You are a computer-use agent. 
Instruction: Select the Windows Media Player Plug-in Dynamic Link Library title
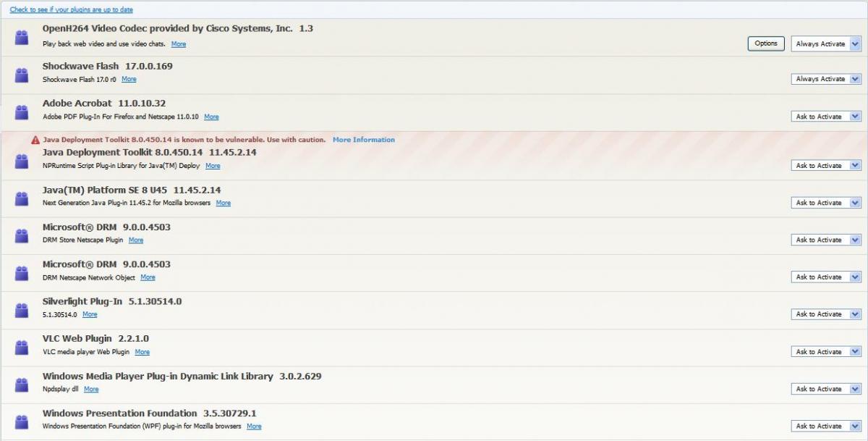(182, 376)
